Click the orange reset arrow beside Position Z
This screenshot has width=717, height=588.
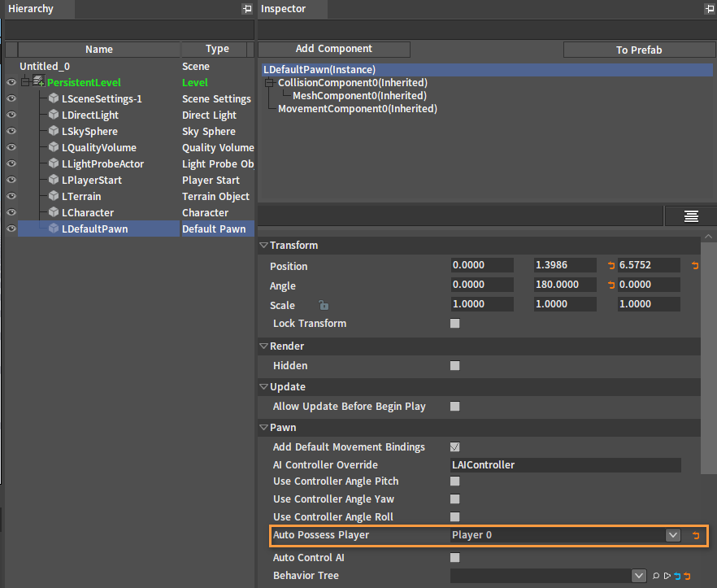695,265
